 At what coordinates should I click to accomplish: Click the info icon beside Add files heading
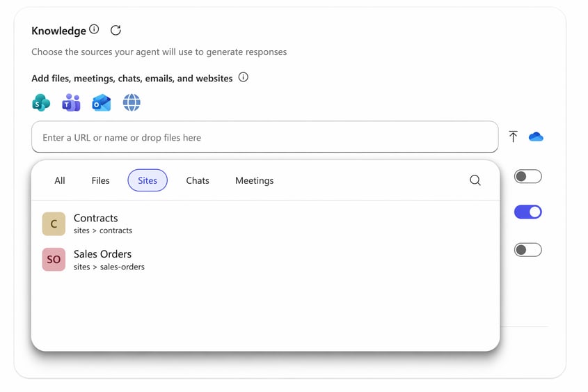(x=244, y=77)
